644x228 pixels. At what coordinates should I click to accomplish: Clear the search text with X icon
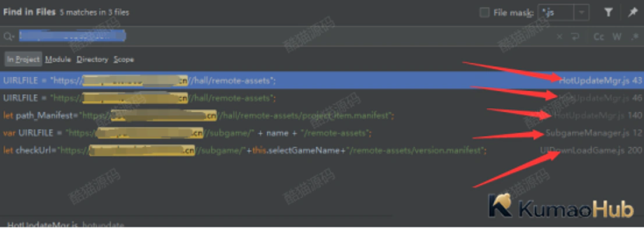[560, 37]
